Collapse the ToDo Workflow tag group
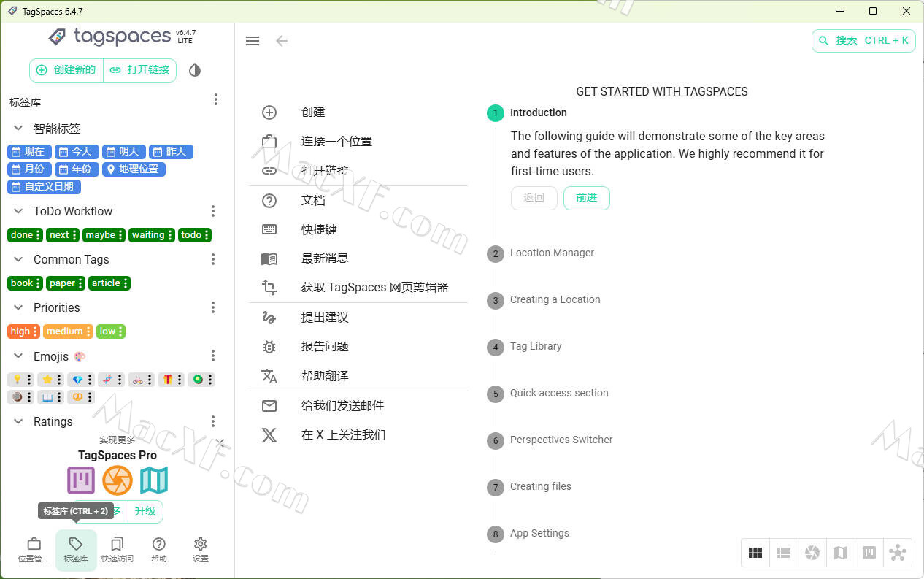The image size is (924, 579). pyautogui.click(x=18, y=211)
